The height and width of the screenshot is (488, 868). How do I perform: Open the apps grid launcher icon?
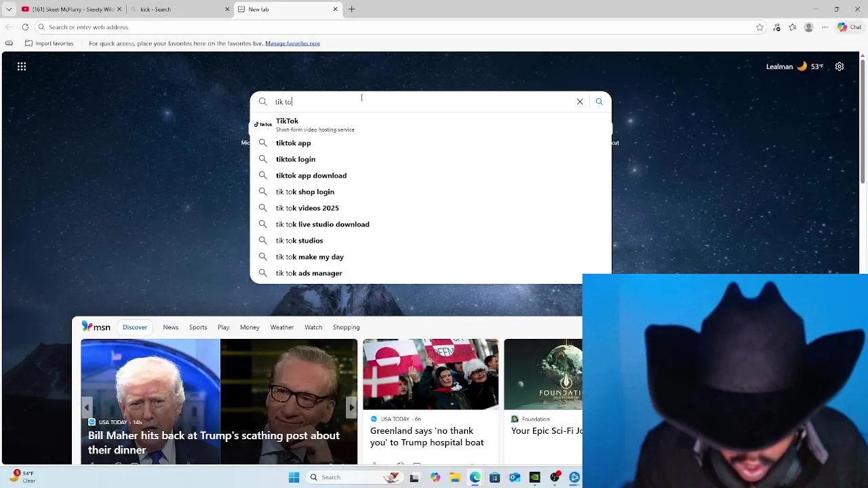click(x=22, y=66)
